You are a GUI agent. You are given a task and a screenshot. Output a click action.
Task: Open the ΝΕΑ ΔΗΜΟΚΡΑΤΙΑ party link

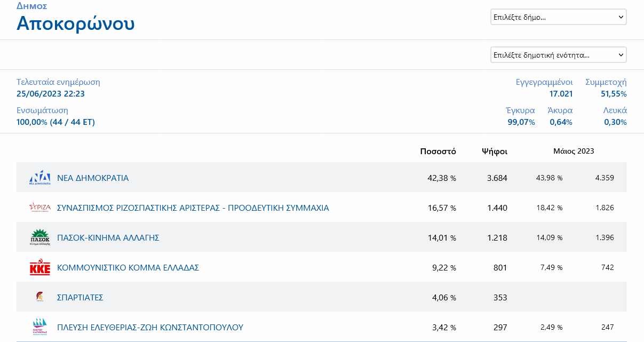93,178
